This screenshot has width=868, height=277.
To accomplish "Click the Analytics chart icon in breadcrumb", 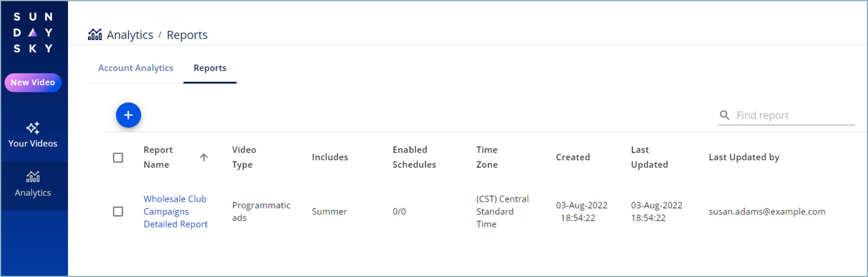I will [95, 34].
